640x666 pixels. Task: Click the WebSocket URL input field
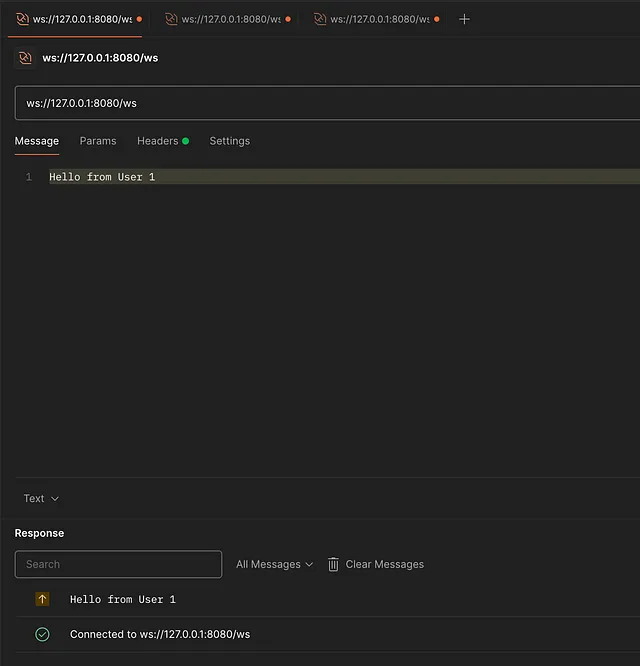(x=326, y=103)
